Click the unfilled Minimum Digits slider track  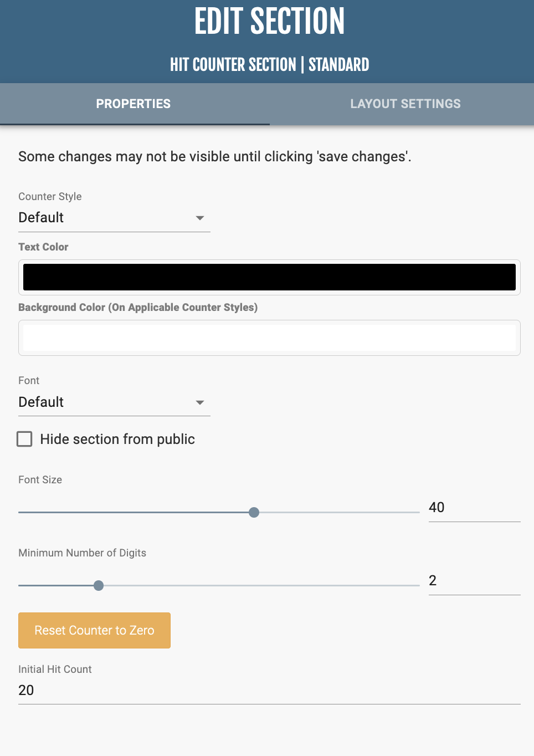(260, 585)
